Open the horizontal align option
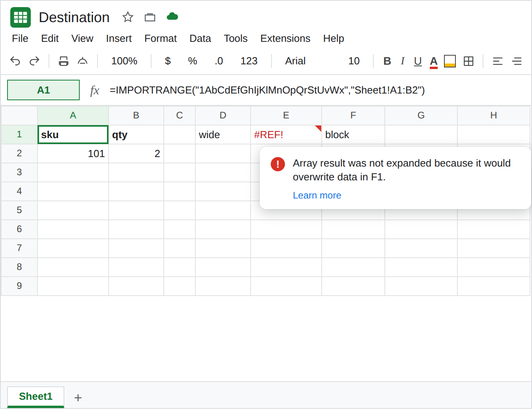Viewport: 532px width, 412px height. 498,61
